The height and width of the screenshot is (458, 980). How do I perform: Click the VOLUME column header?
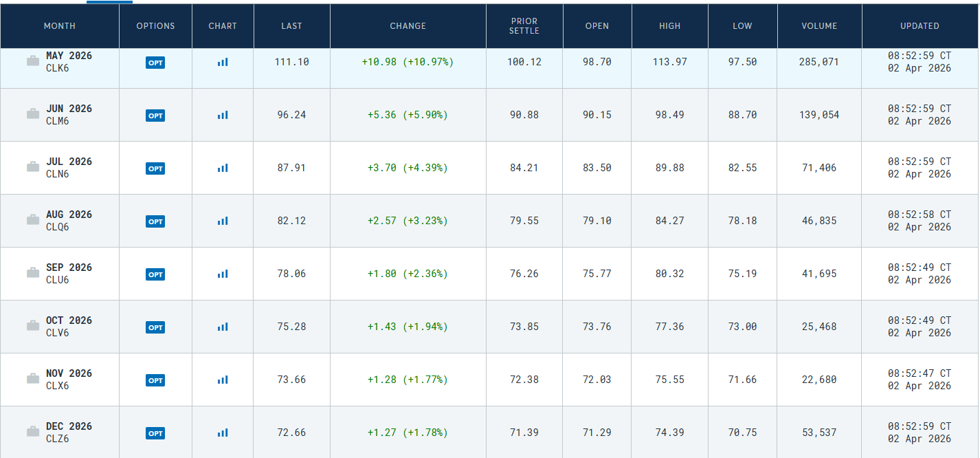click(x=819, y=26)
